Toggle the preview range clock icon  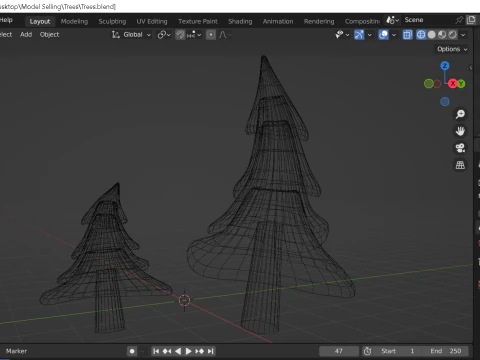[367, 351]
